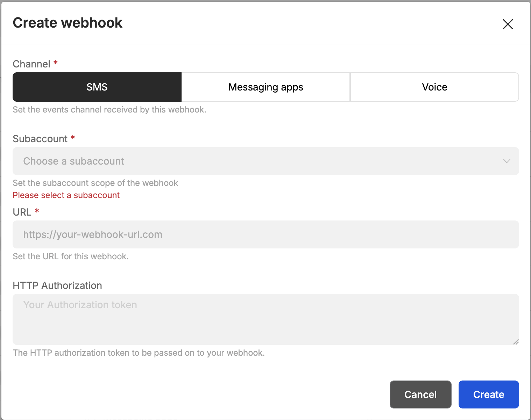Close the Create webhook dialog
Image resolution: width=531 pixels, height=420 pixels.
pos(508,24)
